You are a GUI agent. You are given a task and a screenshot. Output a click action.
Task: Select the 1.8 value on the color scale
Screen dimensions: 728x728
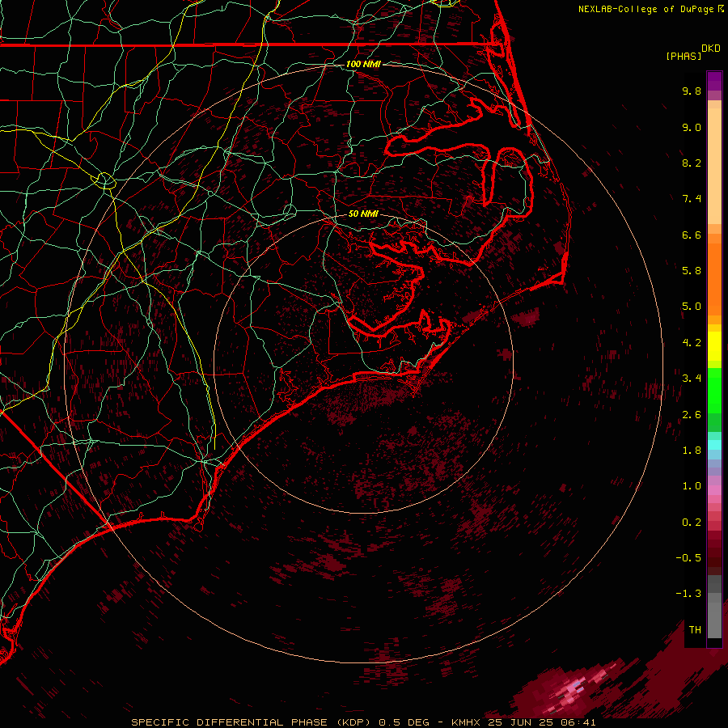pos(692,451)
